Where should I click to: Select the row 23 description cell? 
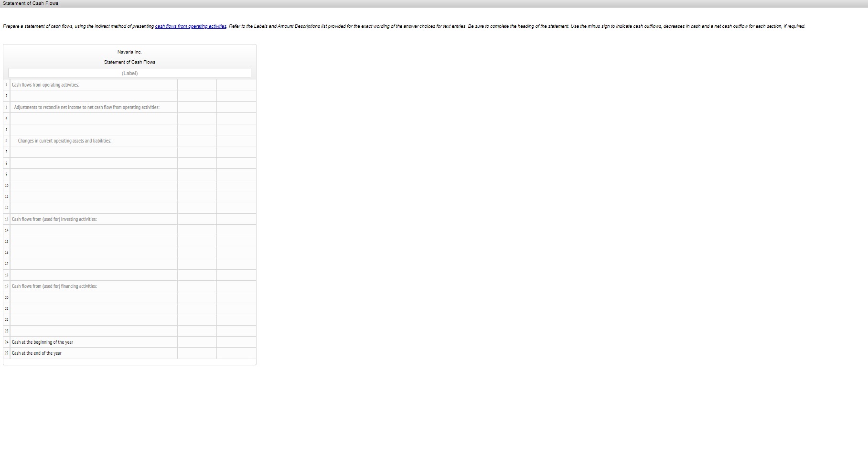(x=94, y=331)
